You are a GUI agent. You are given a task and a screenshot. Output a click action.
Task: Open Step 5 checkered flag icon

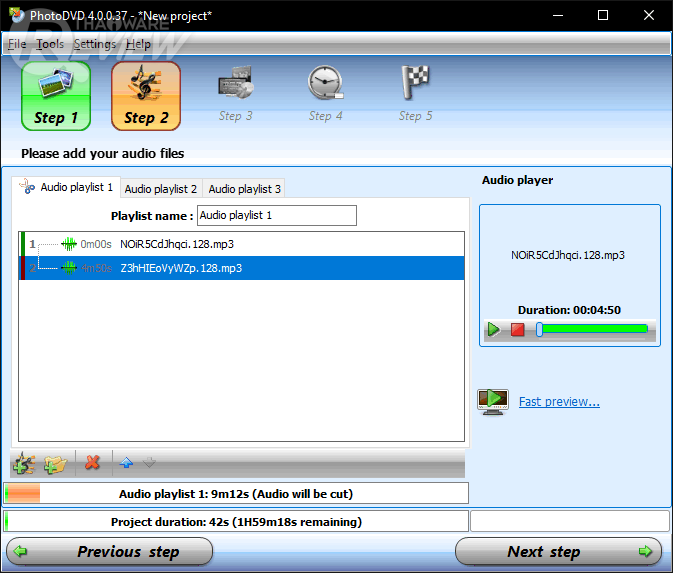[x=415, y=82]
